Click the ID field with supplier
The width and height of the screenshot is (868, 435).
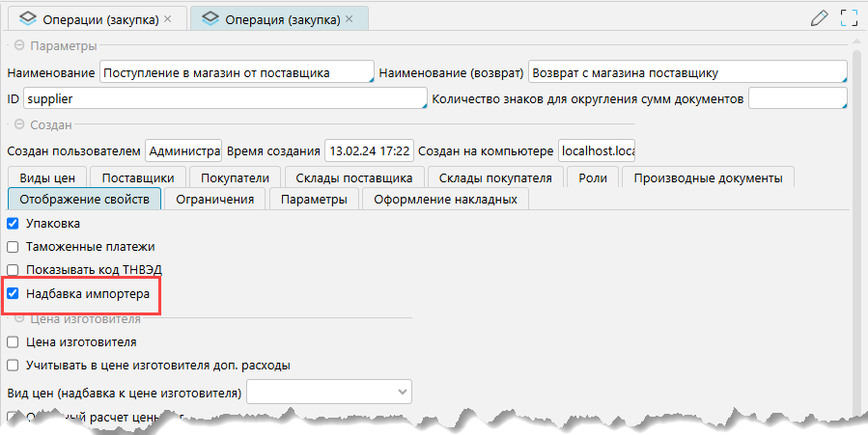[x=224, y=98]
